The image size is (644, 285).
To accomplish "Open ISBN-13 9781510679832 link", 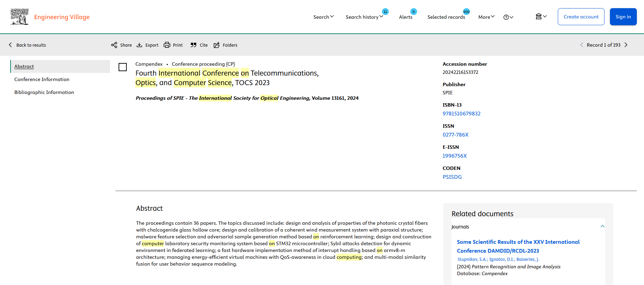I will click(461, 114).
